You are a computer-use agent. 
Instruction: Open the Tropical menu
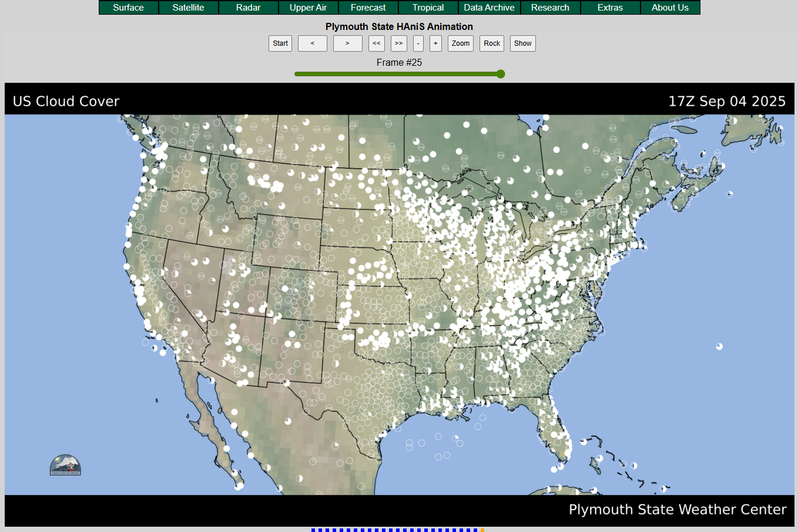tap(427, 8)
